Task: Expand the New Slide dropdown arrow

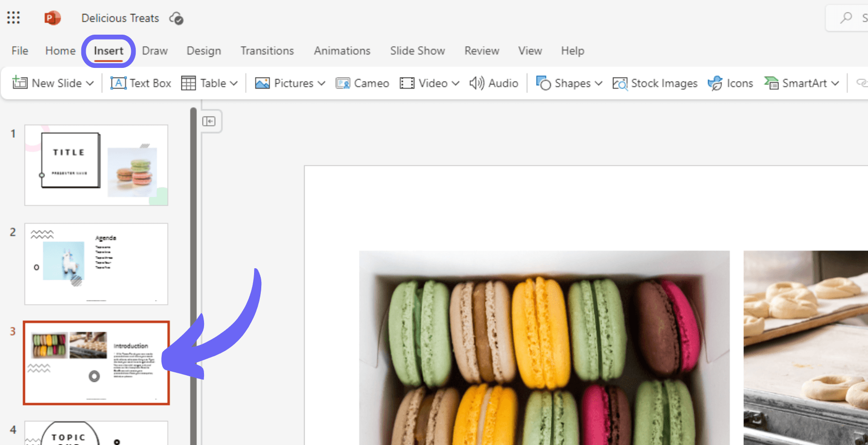Action: point(90,83)
